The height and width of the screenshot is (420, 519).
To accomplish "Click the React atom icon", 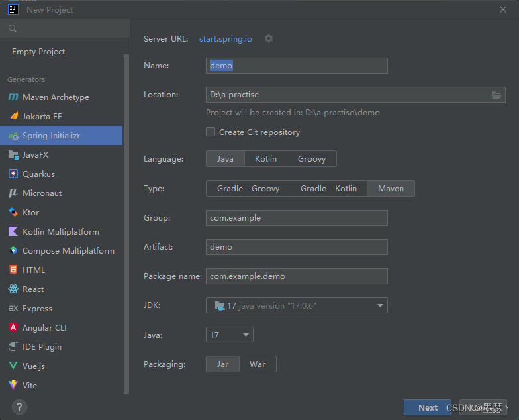I will pos(13,289).
